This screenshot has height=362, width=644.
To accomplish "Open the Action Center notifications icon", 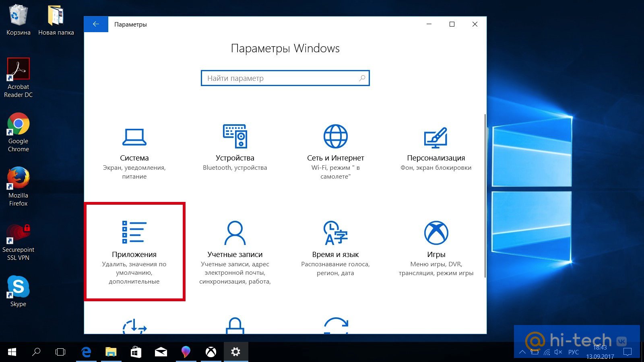I will coord(627,352).
